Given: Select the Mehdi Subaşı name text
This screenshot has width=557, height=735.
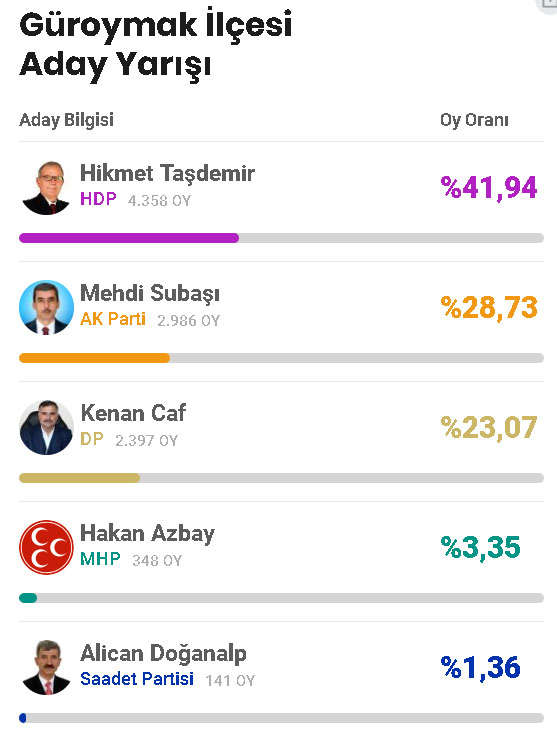Looking at the screenshot, I should coord(150,293).
